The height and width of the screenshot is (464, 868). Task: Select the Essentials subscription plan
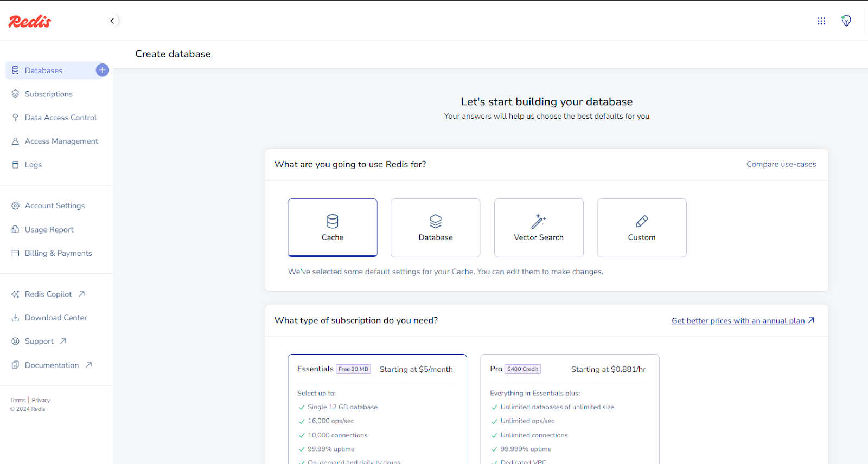pyautogui.click(x=378, y=409)
